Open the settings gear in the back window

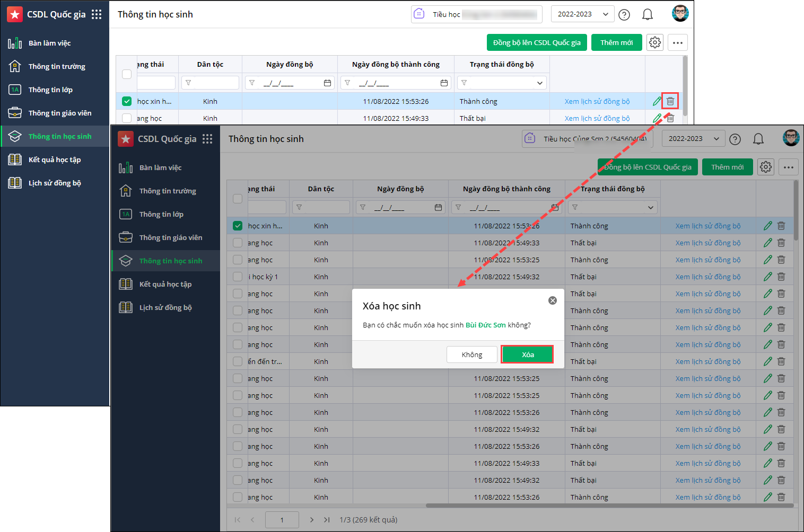655,42
